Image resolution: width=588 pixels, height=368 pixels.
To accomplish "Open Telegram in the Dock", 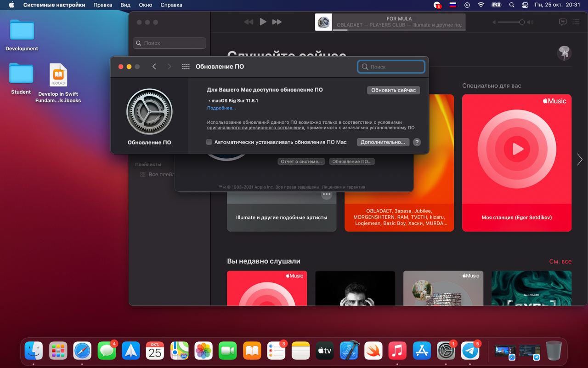I will (470, 351).
